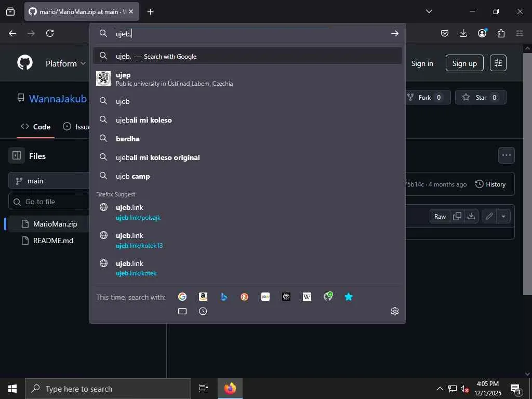Viewport: 532px width, 399px height.
Task: Open the main branch selector
Action: (49, 181)
